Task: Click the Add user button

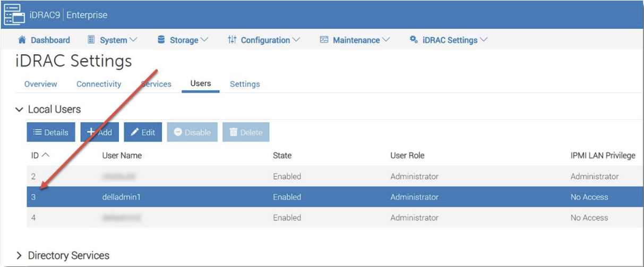Action: point(100,132)
